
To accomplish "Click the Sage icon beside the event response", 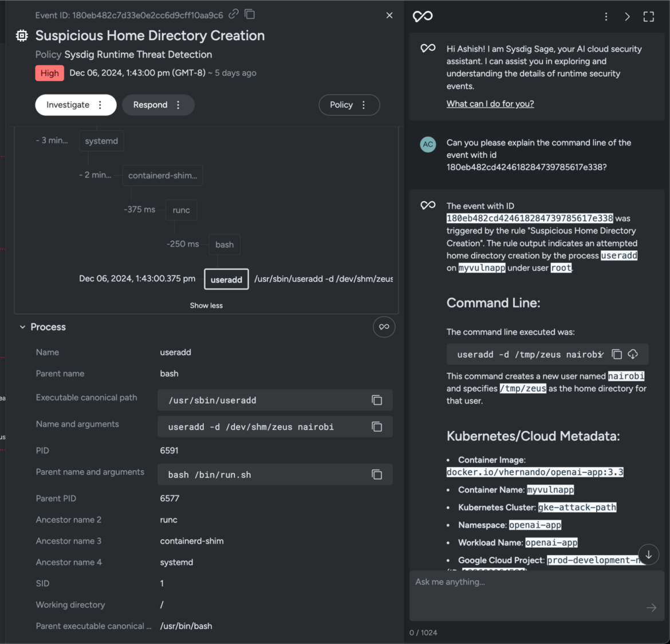I will point(428,205).
